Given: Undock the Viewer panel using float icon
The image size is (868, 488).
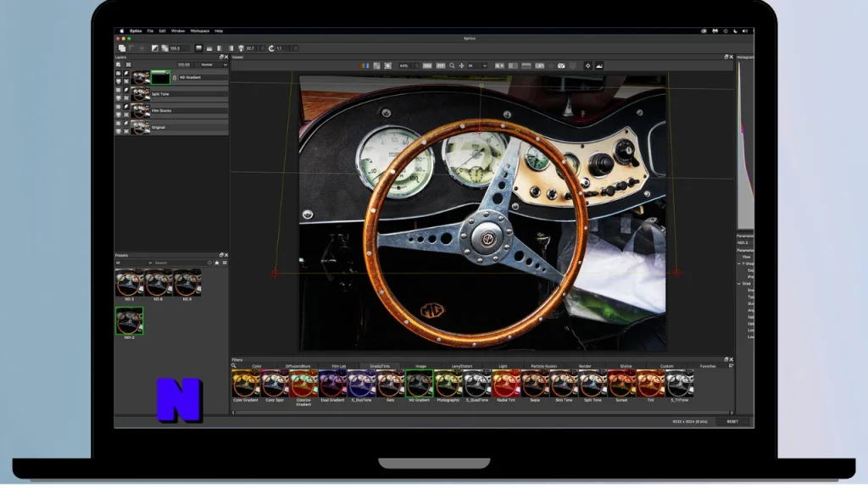Looking at the screenshot, I should tap(726, 57).
